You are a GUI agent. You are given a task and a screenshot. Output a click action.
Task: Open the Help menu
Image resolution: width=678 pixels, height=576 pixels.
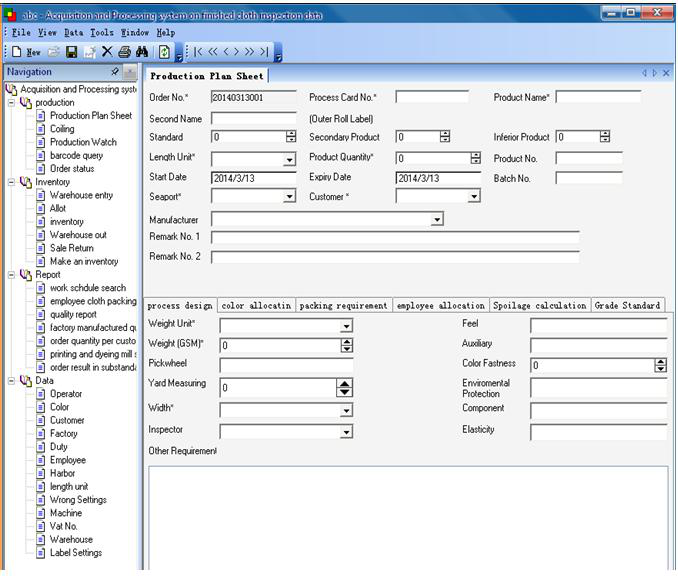point(166,32)
